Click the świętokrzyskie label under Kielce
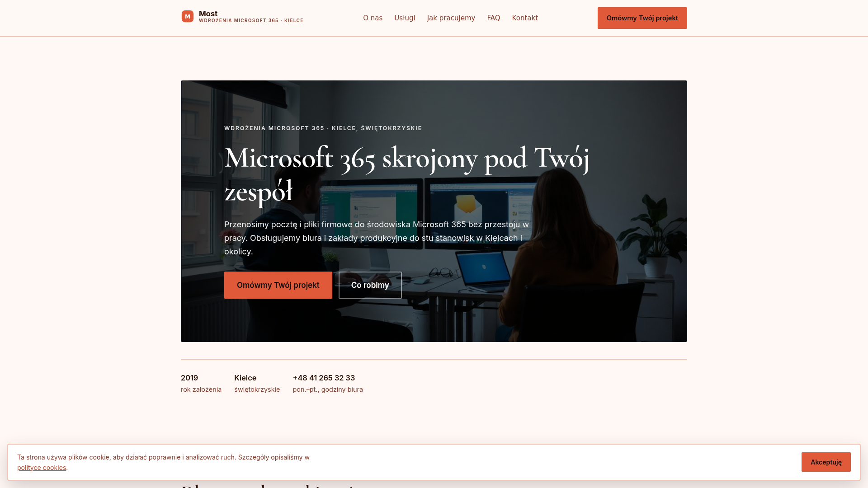This screenshot has height=488, width=868. (x=257, y=389)
